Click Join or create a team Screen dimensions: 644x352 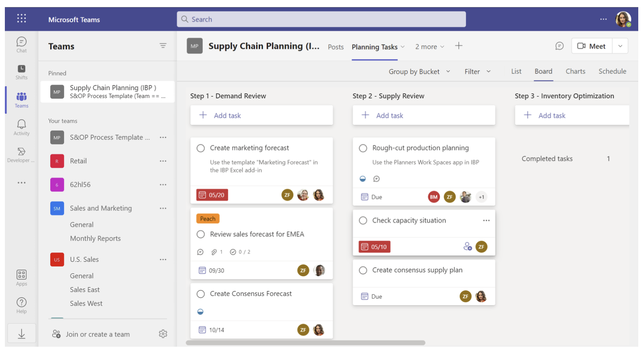pos(91,334)
